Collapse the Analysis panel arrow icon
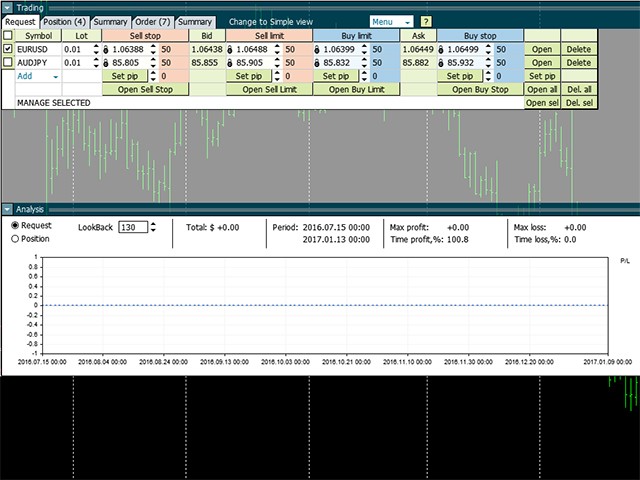This screenshot has height=480, width=640. coord(8,209)
